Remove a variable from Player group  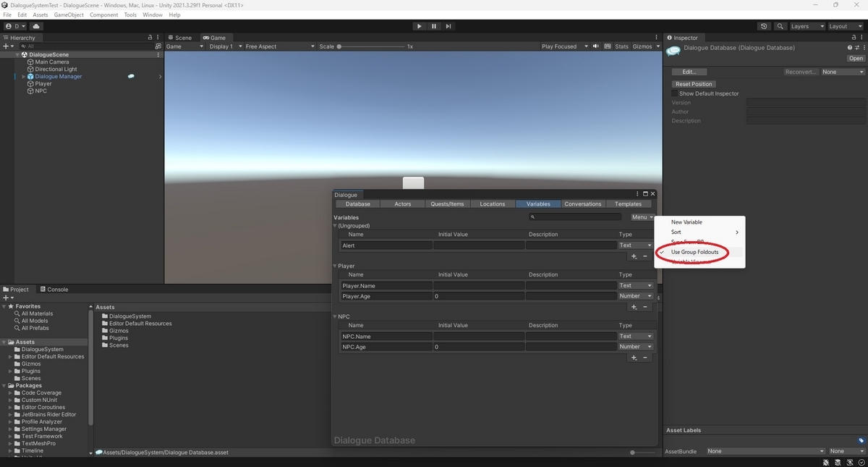pyautogui.click(x=645, y=307)
